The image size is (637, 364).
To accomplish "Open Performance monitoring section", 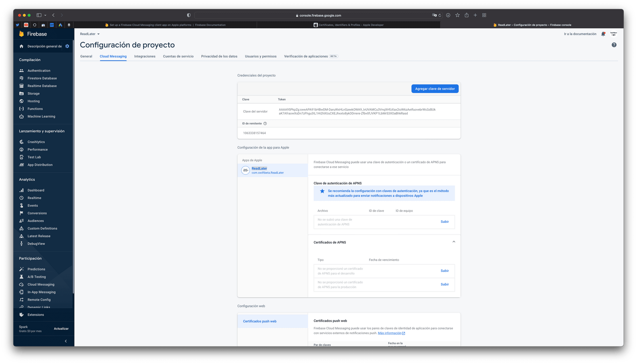I will [x=38, y=150].
